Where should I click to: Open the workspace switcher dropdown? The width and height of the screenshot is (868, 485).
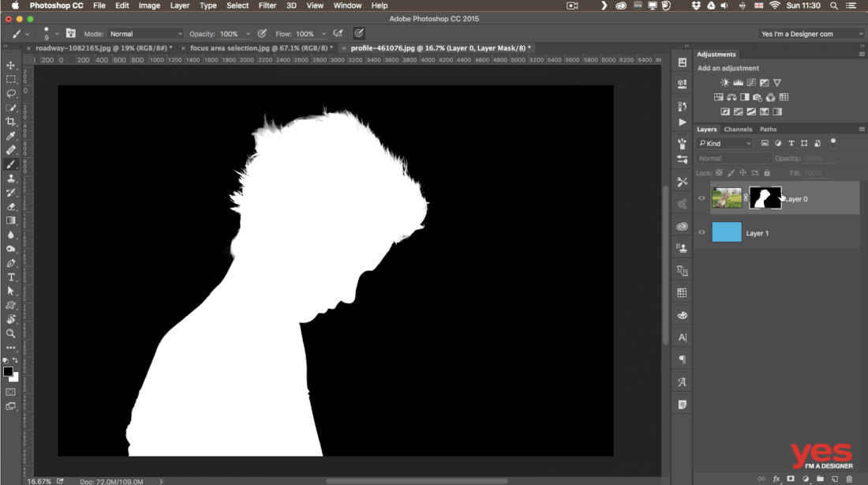point(811,34)
